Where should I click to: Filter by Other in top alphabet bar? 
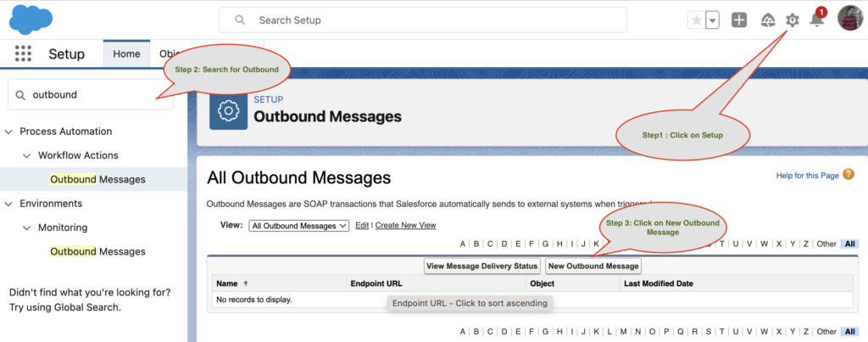point(826,244)
